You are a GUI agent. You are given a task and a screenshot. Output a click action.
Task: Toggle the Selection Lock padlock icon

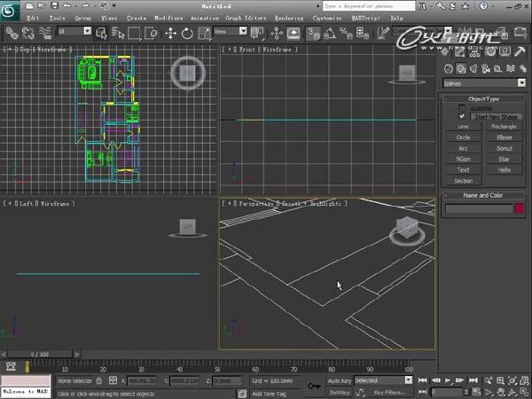(98, 380)
